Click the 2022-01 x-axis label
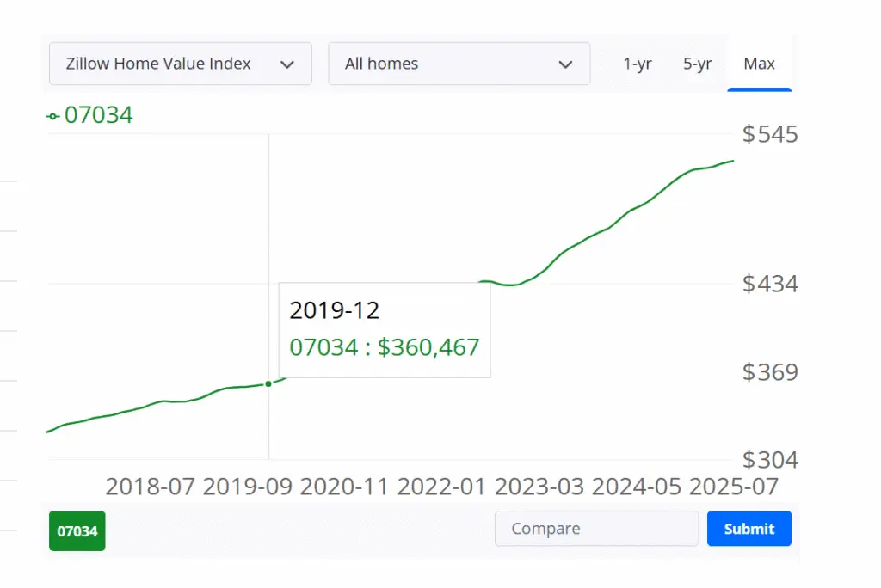Image resolution: width=881 pixels, height=588 pixels. 442,487
